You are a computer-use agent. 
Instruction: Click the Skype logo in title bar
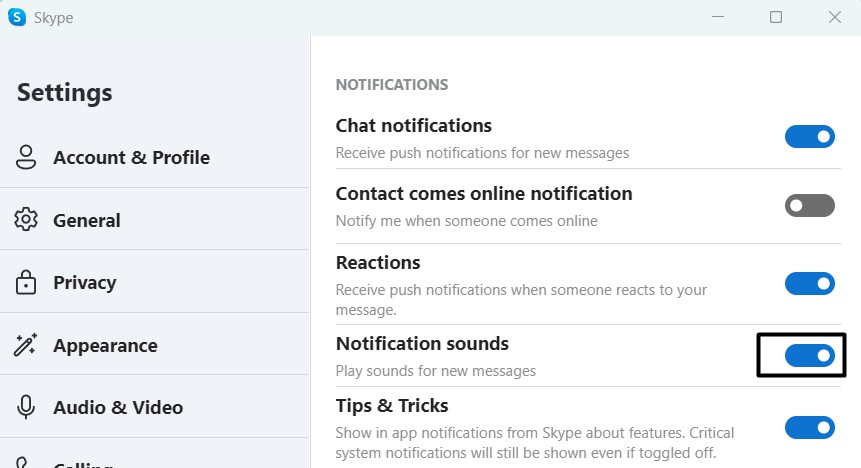[x=18, y=17]
